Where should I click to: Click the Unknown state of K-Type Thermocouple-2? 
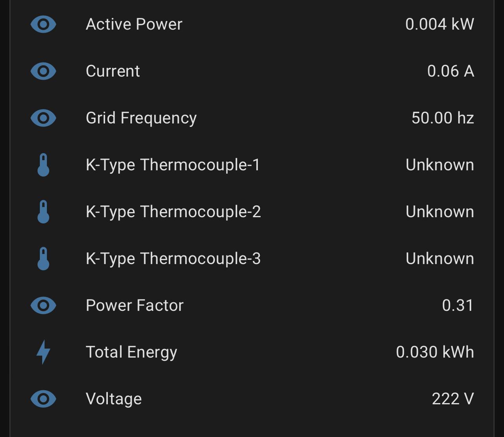click(439, 212)
